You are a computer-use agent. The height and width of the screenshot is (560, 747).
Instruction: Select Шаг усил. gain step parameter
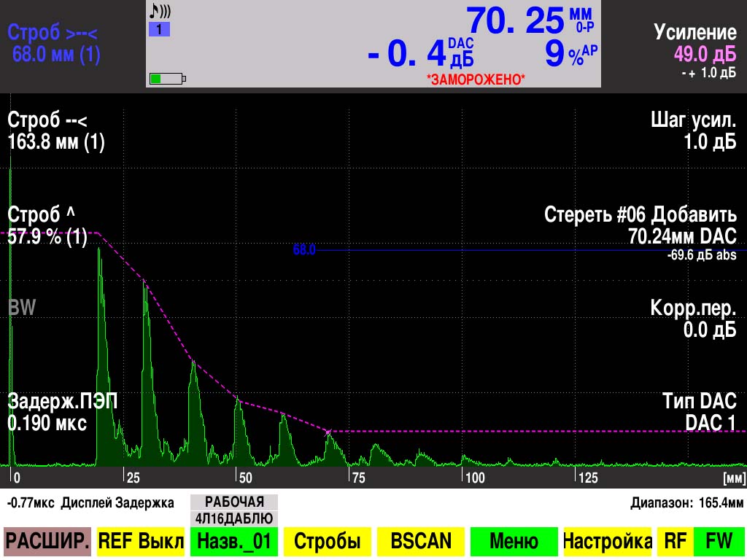693,131
